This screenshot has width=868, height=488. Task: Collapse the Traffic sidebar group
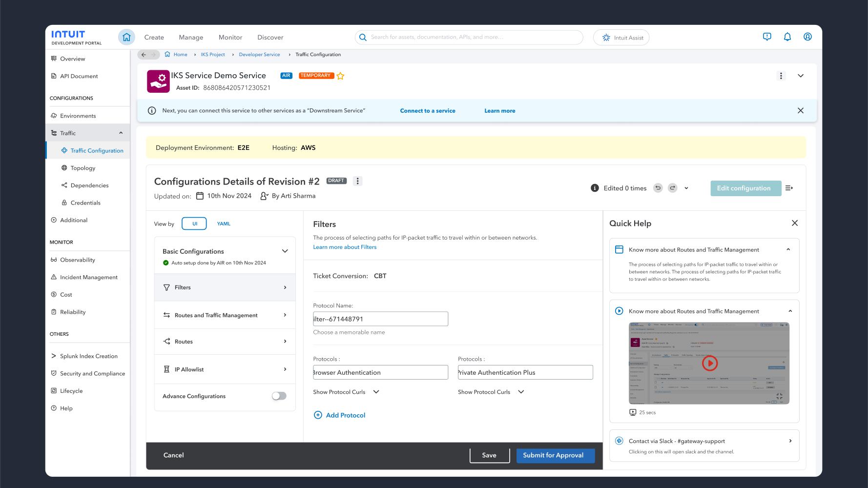(121, 133)
